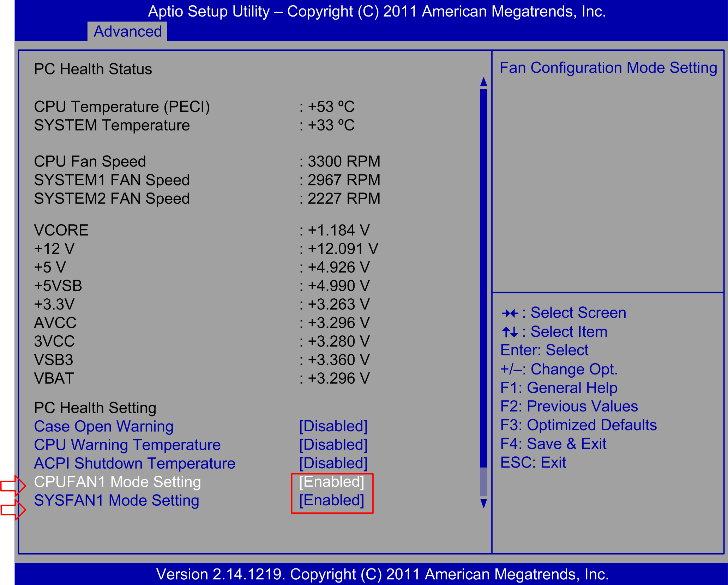This screenshot has height=585, width=728.
Task: Open the SYSFAN1 Mode Setting option
Action: [116, 500]
